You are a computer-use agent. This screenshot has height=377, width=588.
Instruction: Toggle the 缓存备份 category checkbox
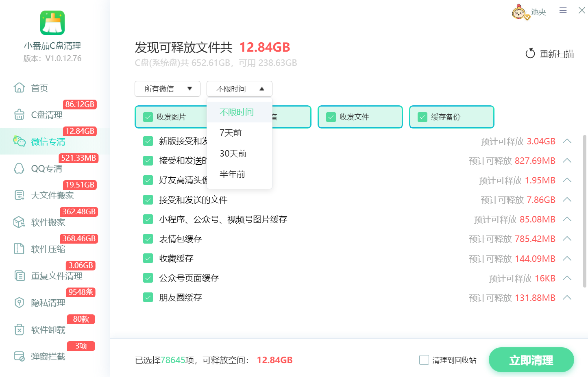pyautogui.click(x=422, y=117)
